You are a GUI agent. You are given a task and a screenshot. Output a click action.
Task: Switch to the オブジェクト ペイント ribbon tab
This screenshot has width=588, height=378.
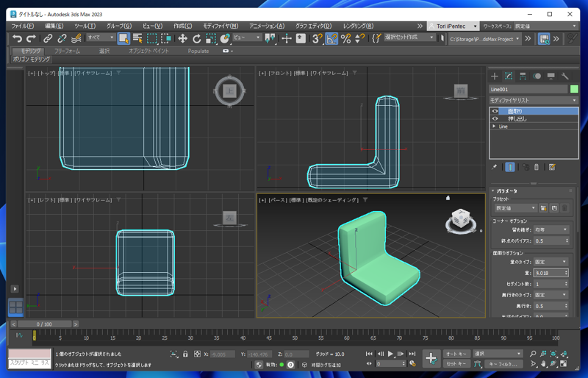[149, 51]
